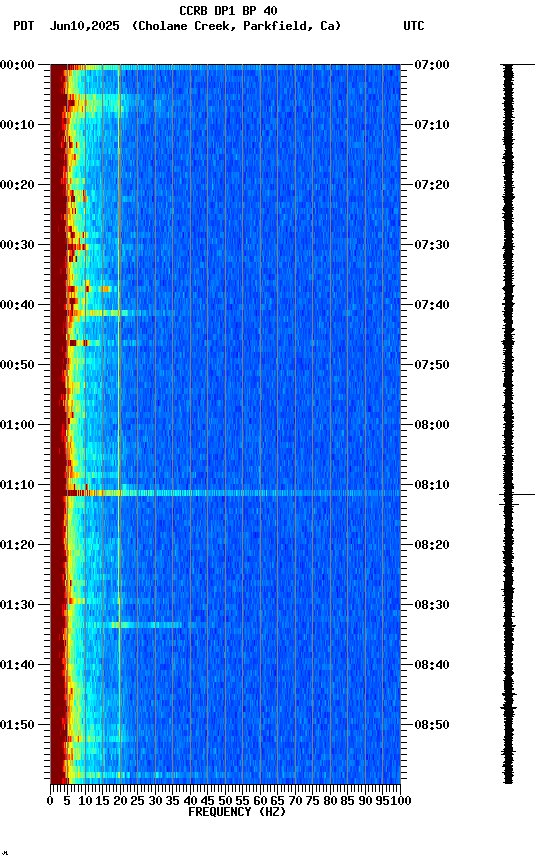Click the frequency axis value 70
This screenshot has height=864, width=552.
point(295,802)
